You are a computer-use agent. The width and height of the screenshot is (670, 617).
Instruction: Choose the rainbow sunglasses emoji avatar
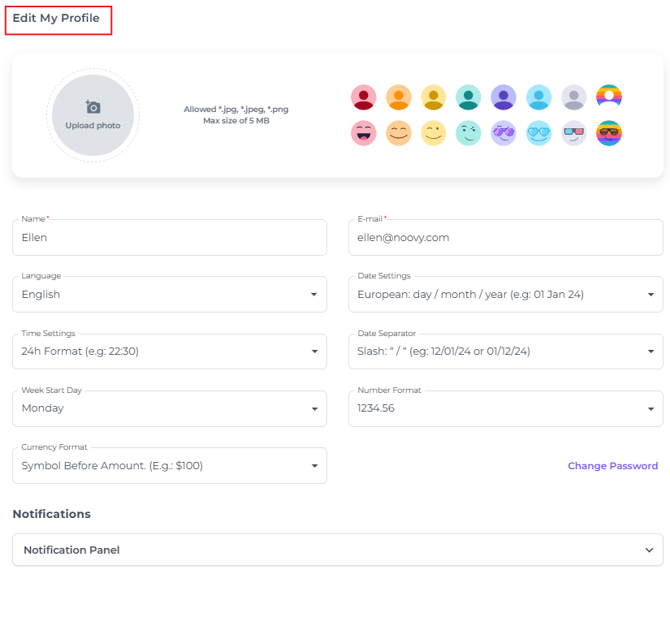[x=609, y=133]
